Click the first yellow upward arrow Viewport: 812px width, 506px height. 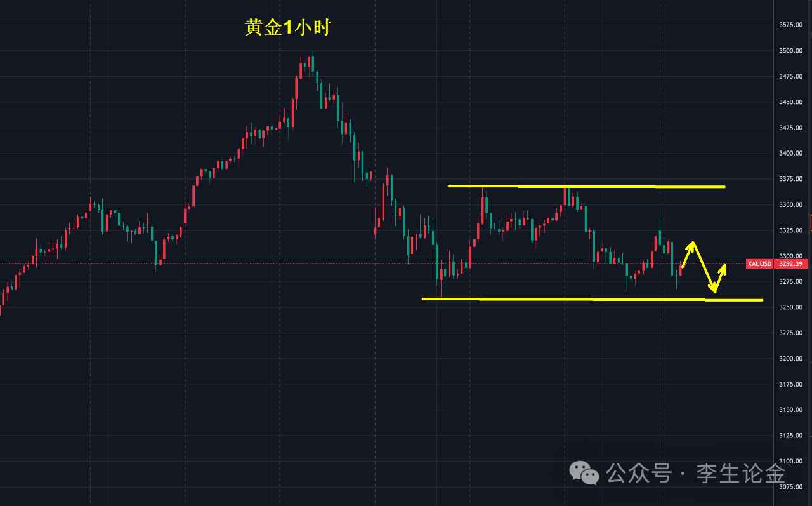pyautogui.click(x=688, y=253)
